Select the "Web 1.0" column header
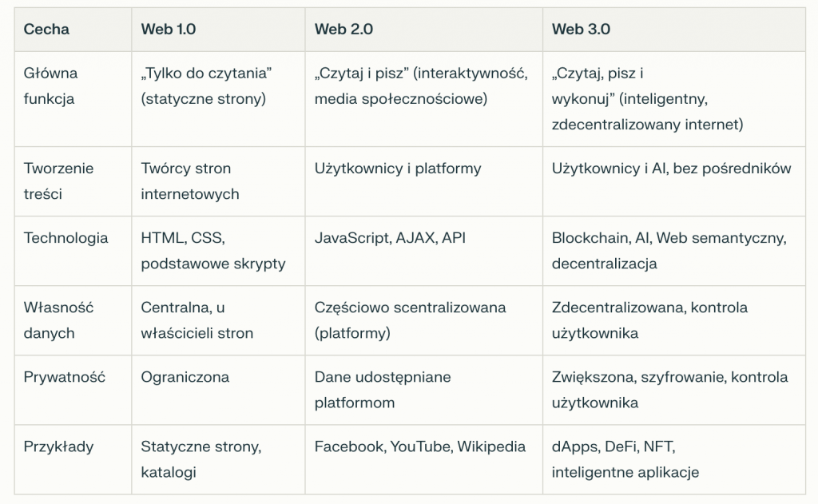This screenshot has height=504, width=818. point(169,30)
